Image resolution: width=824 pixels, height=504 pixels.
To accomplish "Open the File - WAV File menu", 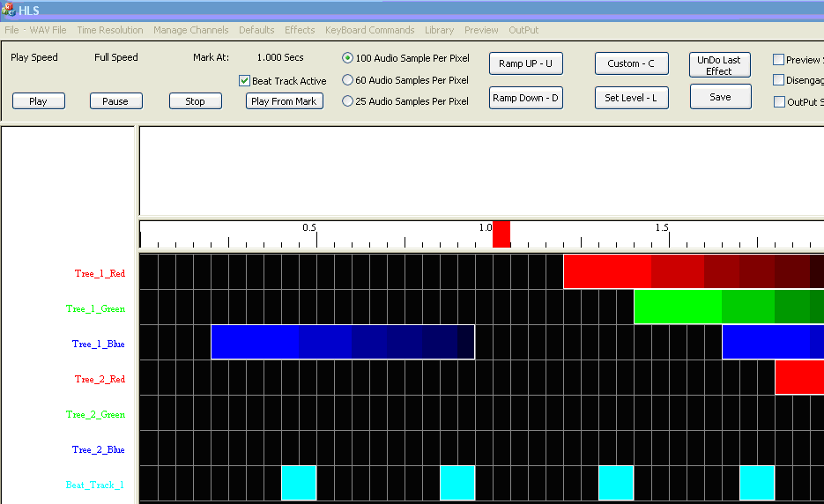I will (x=36, y=30).
